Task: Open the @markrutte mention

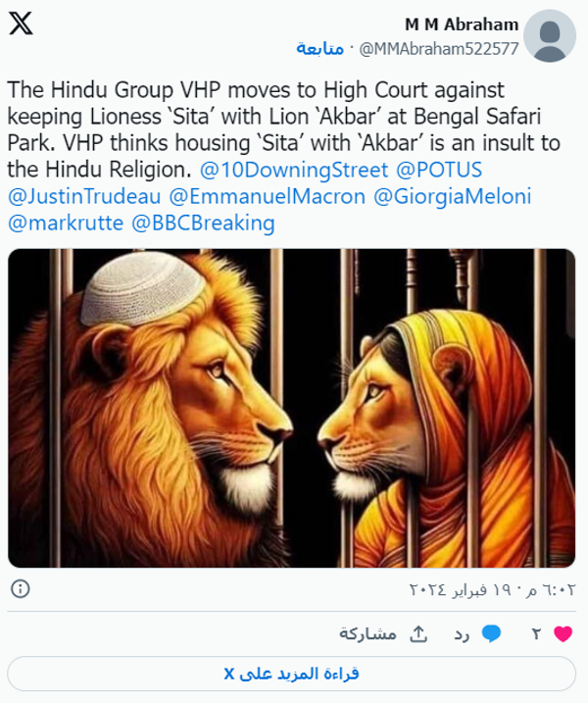Action: click(x=66, y=223)
